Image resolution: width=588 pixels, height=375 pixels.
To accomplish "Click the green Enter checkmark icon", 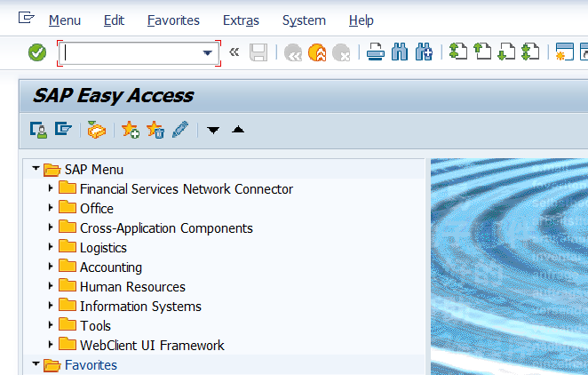I will (x=37, y=53).
